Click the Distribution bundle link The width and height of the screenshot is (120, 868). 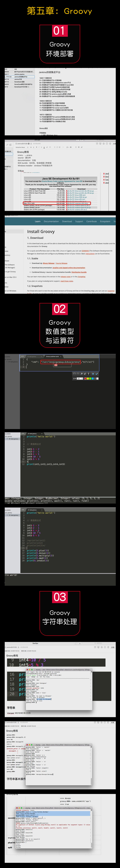(x=79, y=272)
